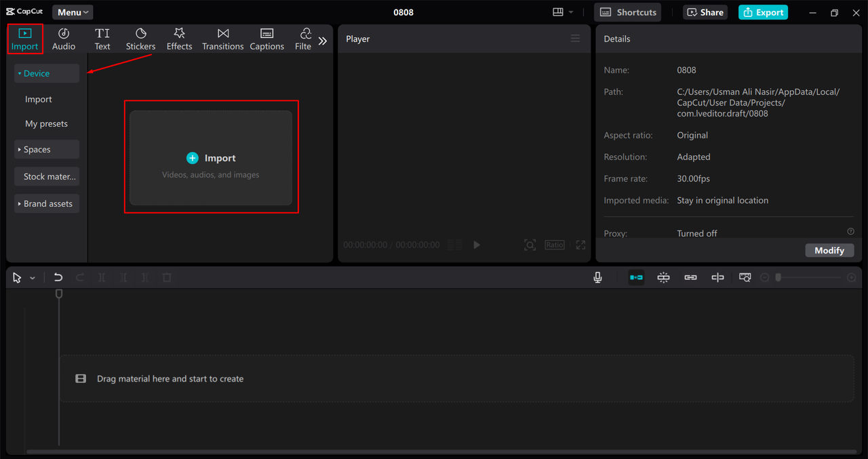Toggle the timeline grid view icon in Player
The width and height of the screenshot is (868, 459).
tap(455, 245)
